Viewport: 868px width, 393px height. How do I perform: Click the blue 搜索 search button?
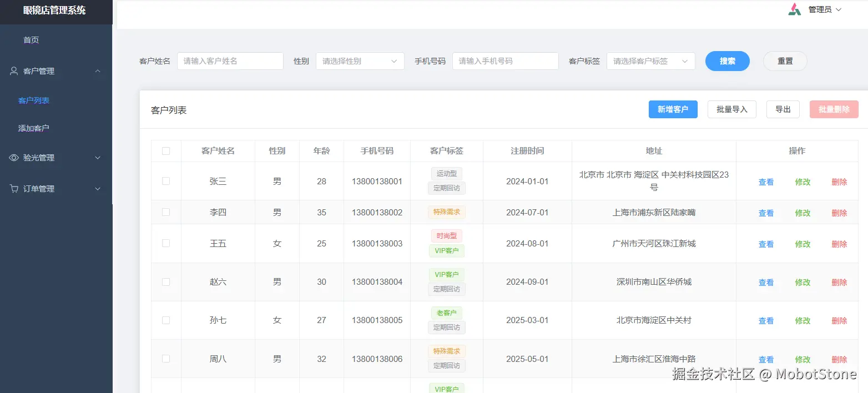[727, 61]
